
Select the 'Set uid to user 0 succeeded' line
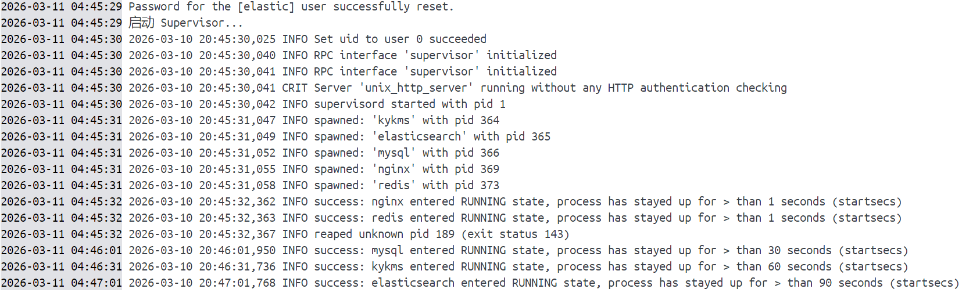400,39
